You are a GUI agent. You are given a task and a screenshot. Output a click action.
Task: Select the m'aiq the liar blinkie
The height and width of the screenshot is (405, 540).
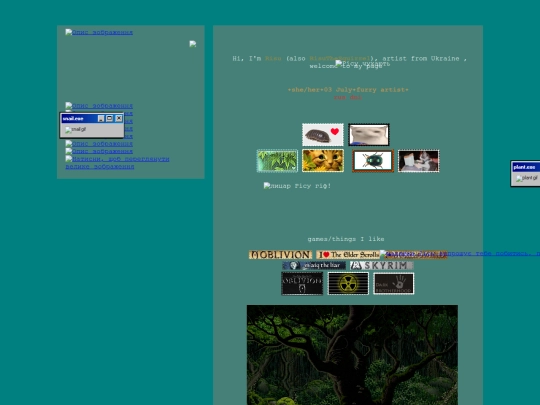[314, 266]
